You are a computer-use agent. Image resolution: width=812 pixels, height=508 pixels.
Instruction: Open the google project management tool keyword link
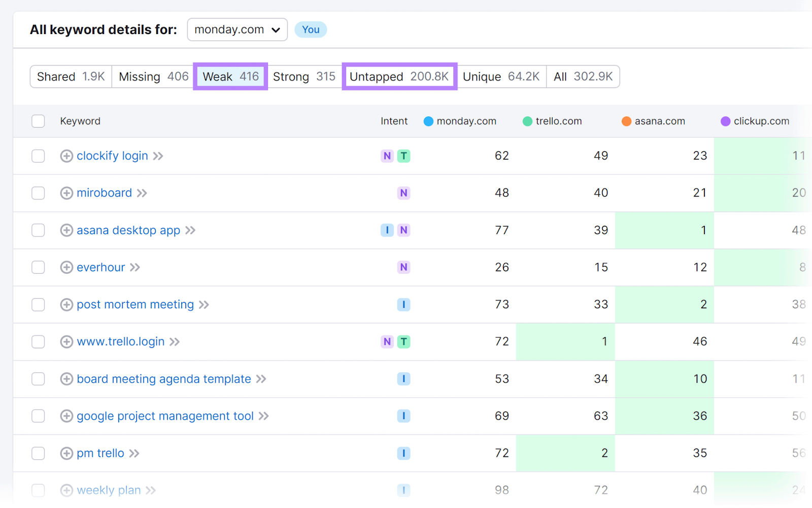pos(165,416)
